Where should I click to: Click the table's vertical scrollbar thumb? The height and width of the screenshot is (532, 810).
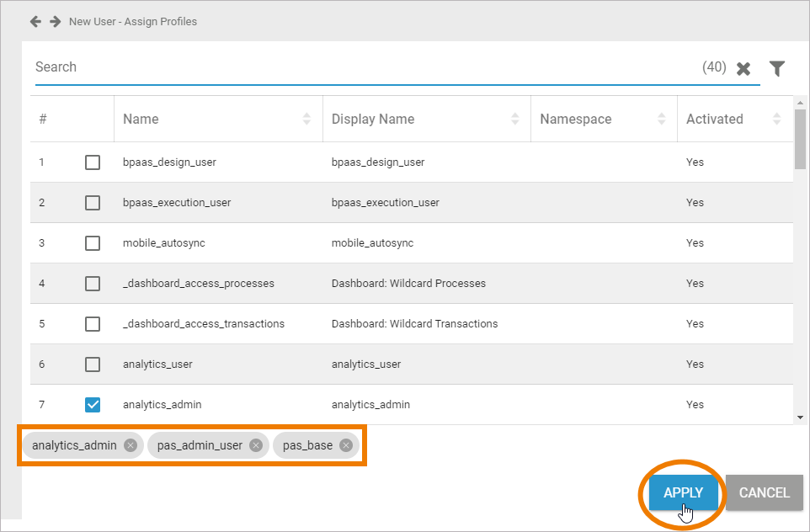coord(800,139)
